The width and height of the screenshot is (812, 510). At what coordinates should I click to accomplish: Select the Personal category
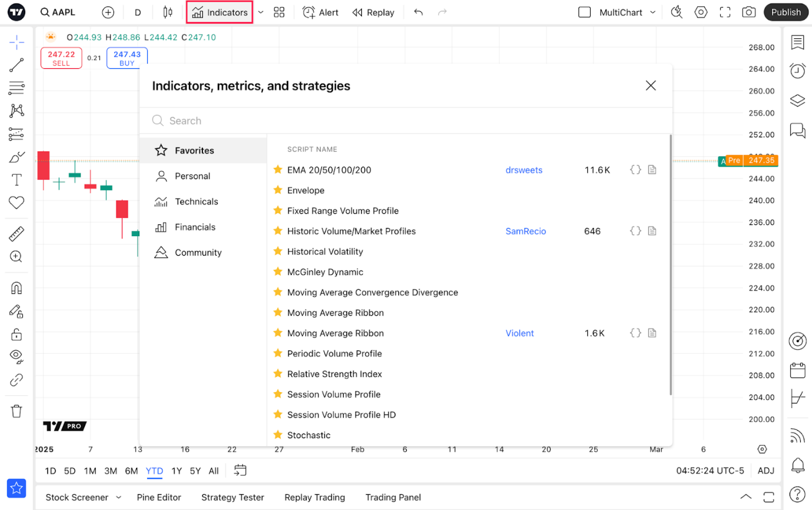tap(203, 176)
